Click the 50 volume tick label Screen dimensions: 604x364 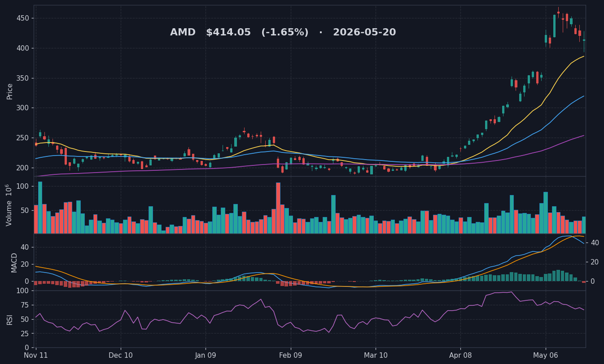25,210
